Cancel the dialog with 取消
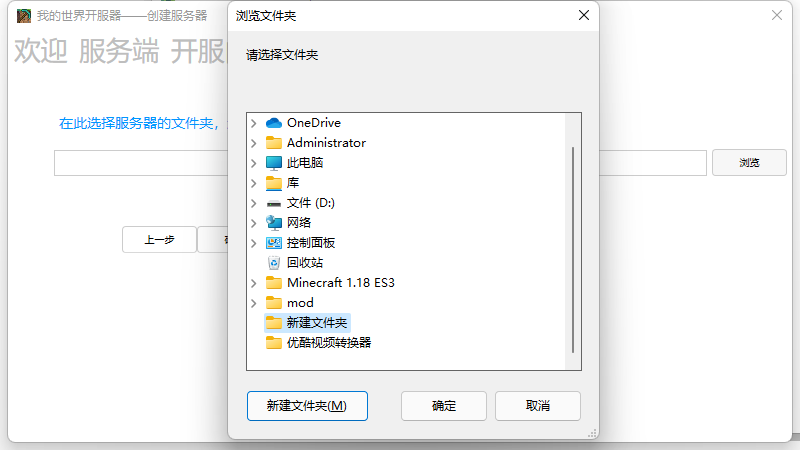800x450 pixels. click(538, 406)
